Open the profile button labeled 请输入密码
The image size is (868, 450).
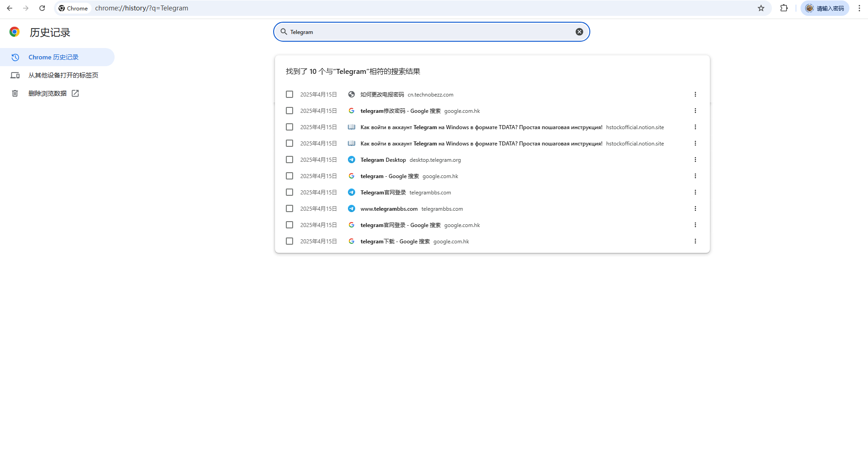pyautogui.click(x=825, y=8)
